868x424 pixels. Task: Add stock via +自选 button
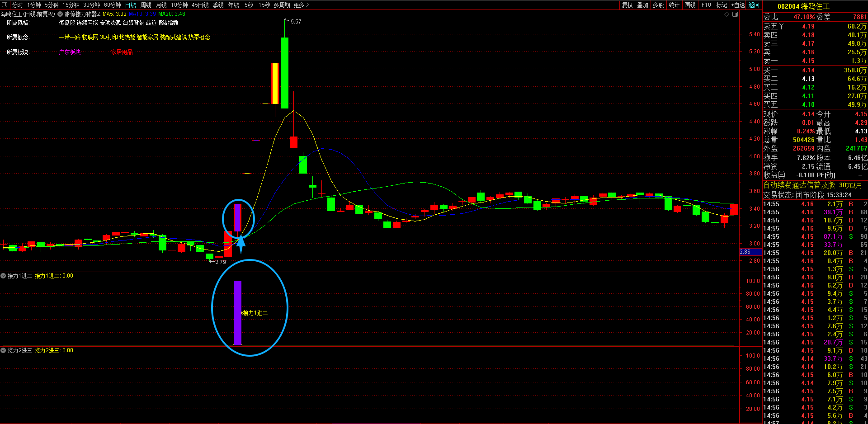tap(738, 5)
